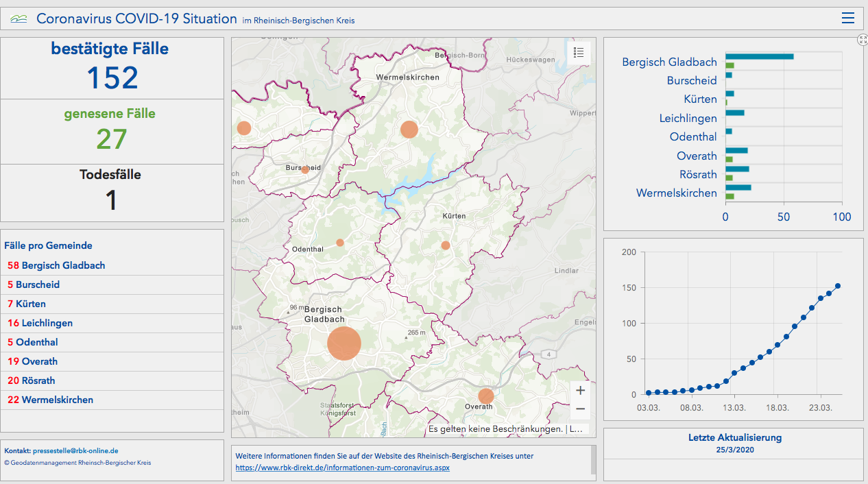The image size is (868, 484).
Task: Zoom in on the map
Action: coord(580,391)
